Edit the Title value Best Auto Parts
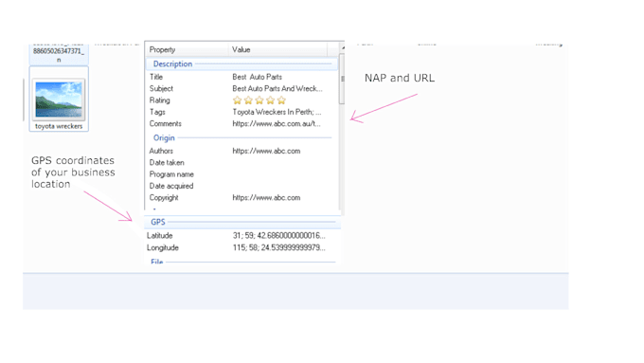Screen dimensions: 644x363 click(x=257, y=77)
